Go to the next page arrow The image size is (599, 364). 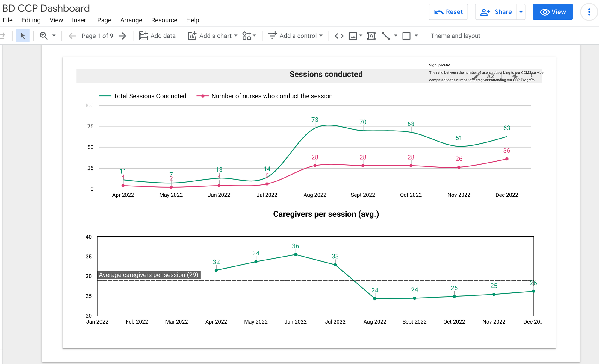[x=122, y=36]
